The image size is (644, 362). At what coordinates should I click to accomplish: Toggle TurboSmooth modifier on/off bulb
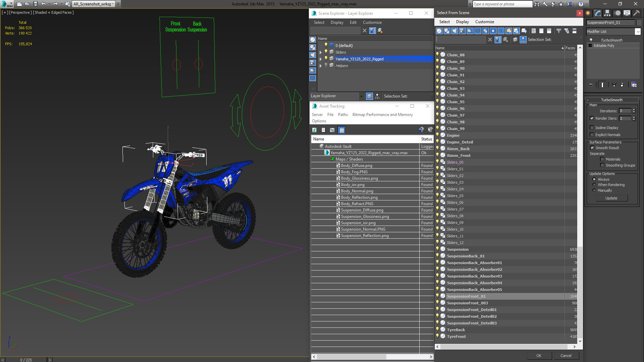(591, 40)
